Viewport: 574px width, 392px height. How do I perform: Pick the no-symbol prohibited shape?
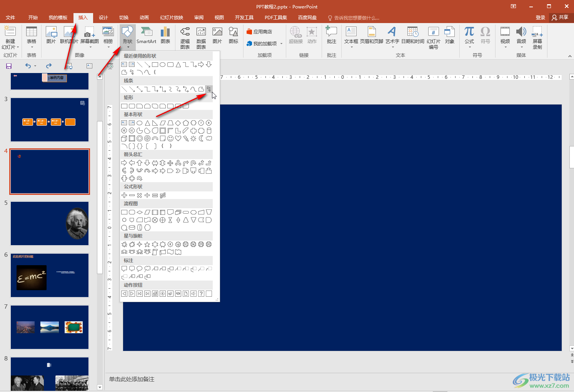pos(147,138)
